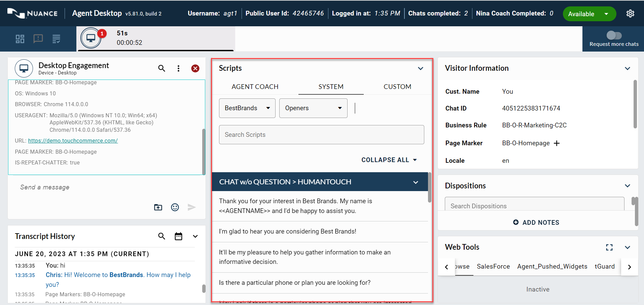Click the dashboard grid icon
This screenshot has height=305, width=644.
pyautogui.click(x=20, y=39)
